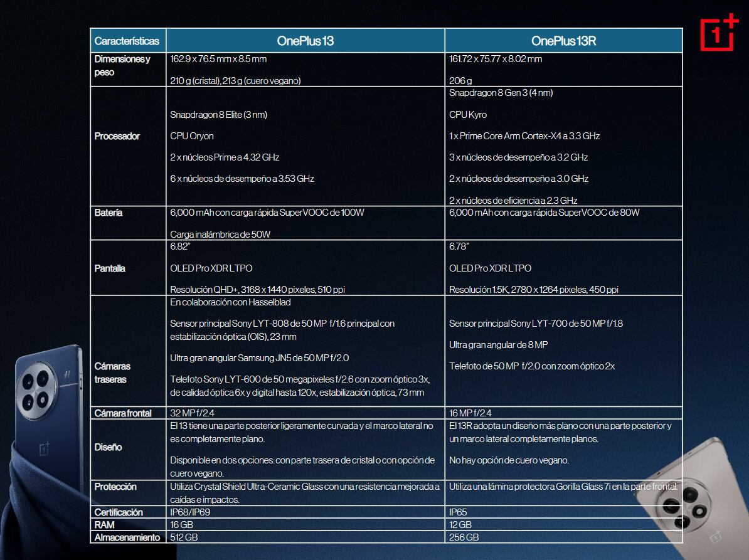Select the Cámaras traseras row label

(x=113, y=372)
